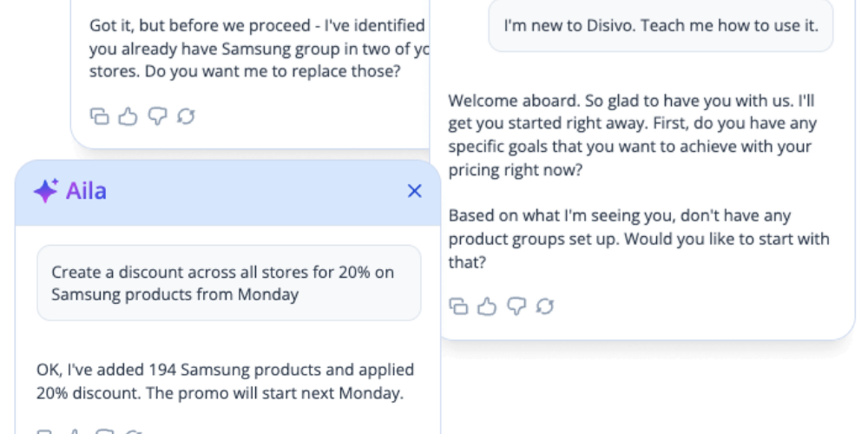Select the 'Create a discount across all stores' message
Viewport: 868px width, 434px height.
pos(228,283)
